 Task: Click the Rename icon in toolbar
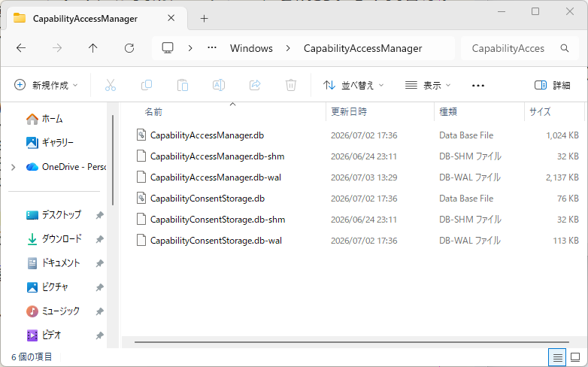coord(219,85)
